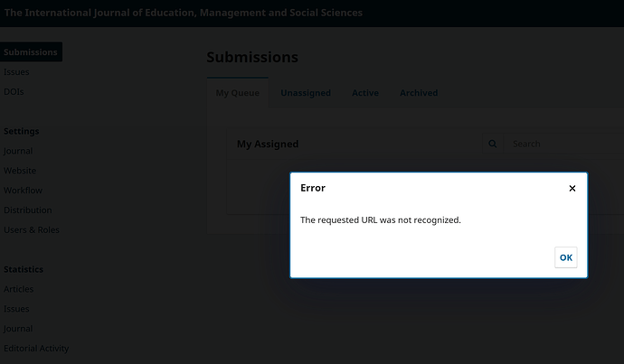Open Submissions in the sidebar

31,52
